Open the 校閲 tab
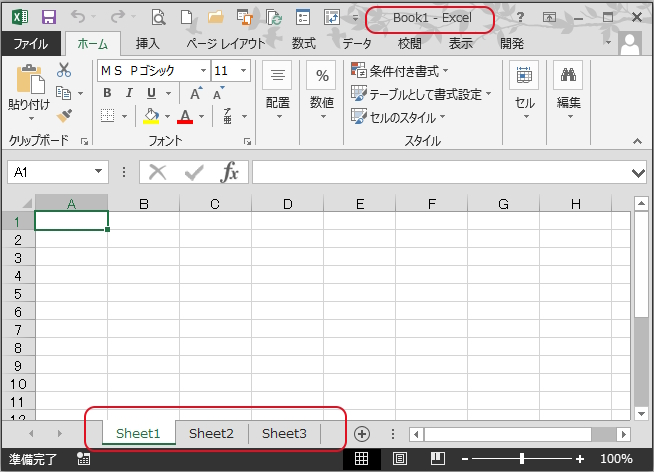Image resolution: width=654 pixels, height=472 pixels. point(410,43)
